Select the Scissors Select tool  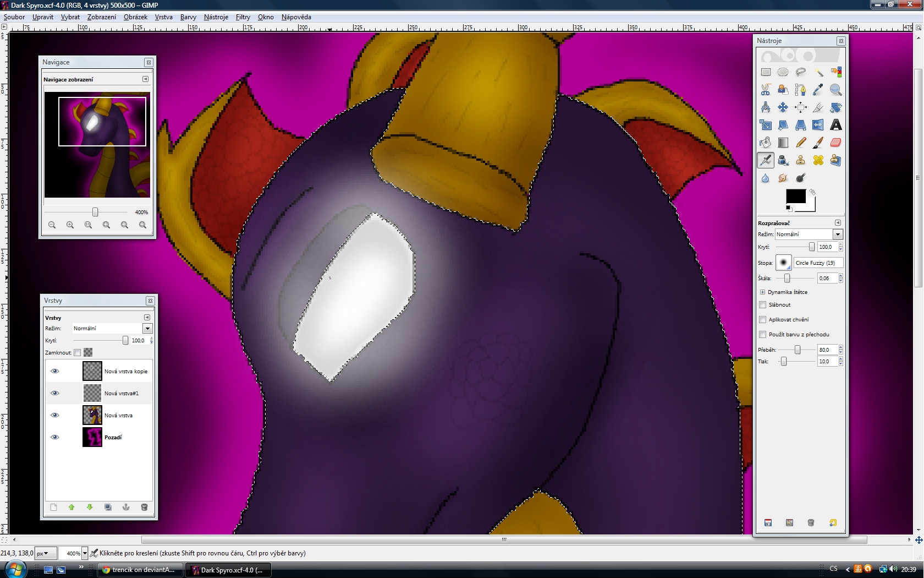point(766,90)
